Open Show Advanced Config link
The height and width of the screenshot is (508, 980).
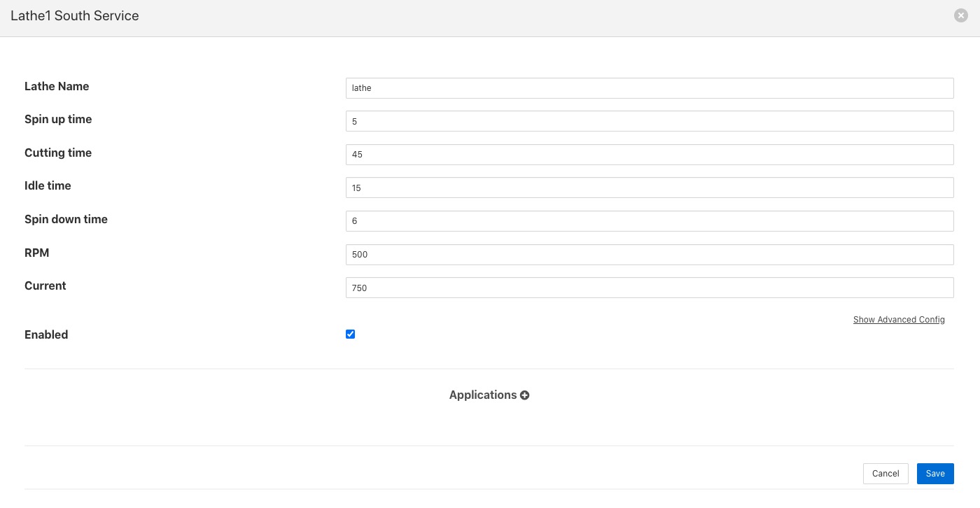tap(899, 320)
